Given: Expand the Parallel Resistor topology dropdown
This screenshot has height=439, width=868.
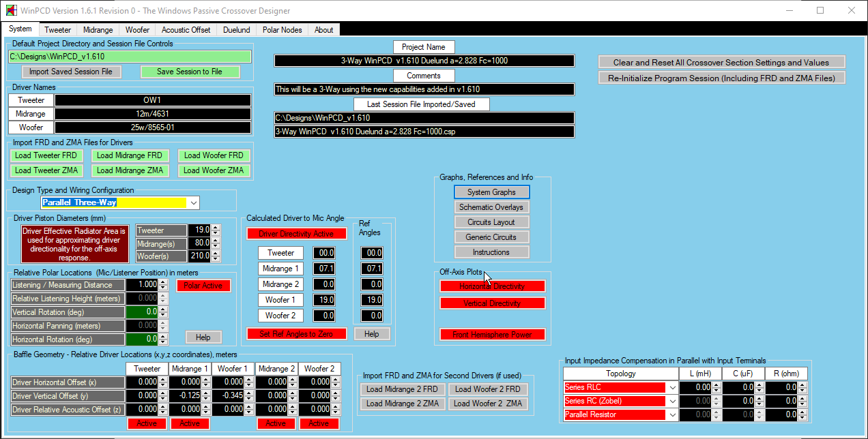Looking at the screenshot, I should coord(671,414).
